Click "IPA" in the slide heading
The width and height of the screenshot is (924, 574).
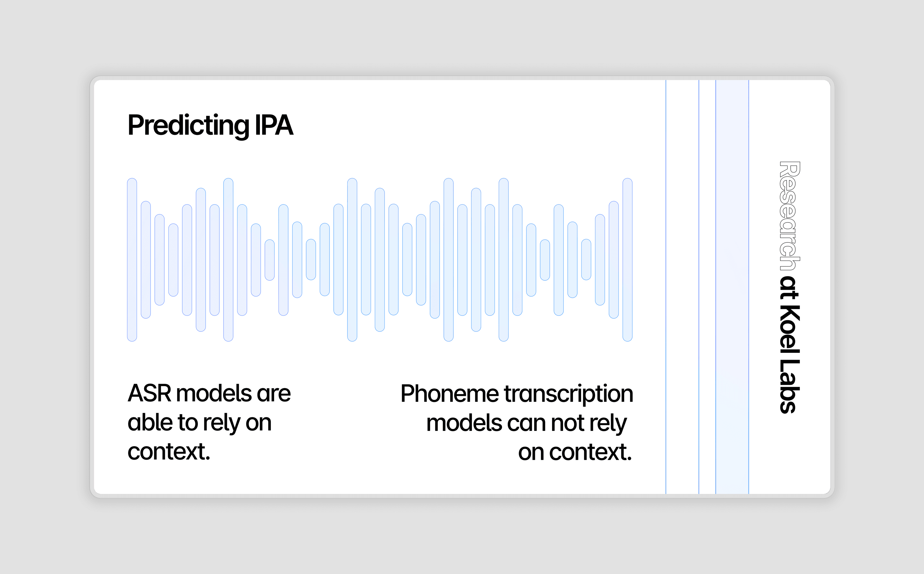pyautogui.click(x=274, y=125)
